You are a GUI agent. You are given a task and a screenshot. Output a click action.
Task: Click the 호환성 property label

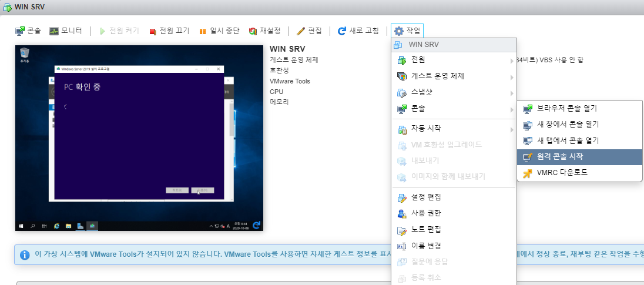pyautogui.click(x=279, y=71)
